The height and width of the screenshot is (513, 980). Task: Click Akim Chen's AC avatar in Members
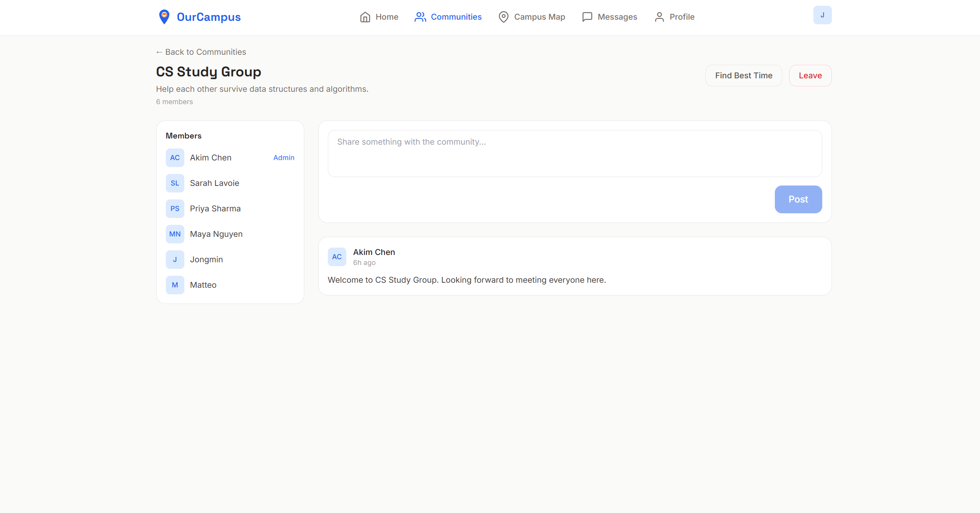click(175, 157)
